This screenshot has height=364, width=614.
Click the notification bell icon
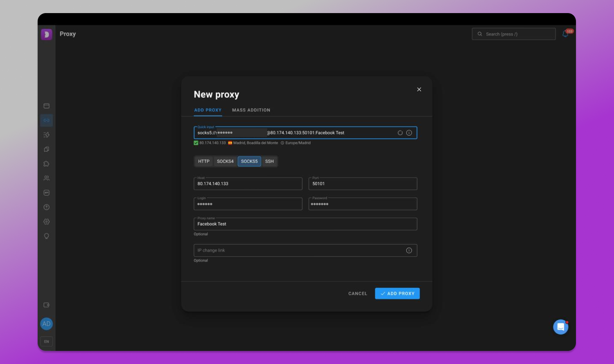coord(565,34)
